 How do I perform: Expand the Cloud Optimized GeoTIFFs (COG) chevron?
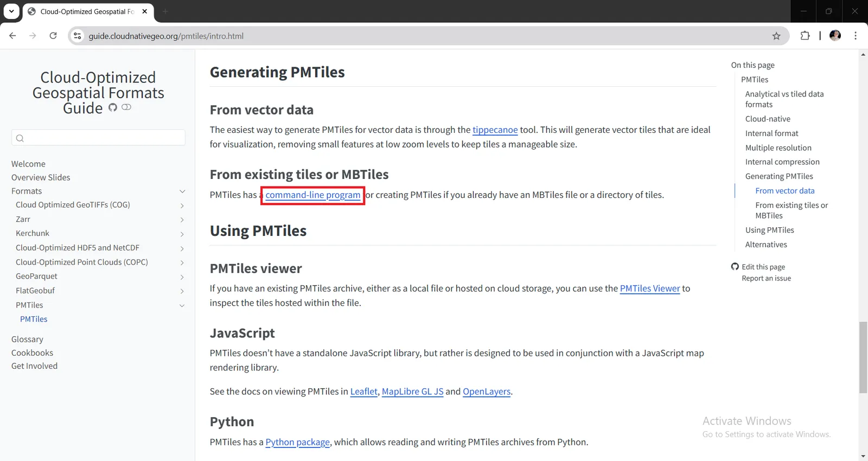pos(182,206)
